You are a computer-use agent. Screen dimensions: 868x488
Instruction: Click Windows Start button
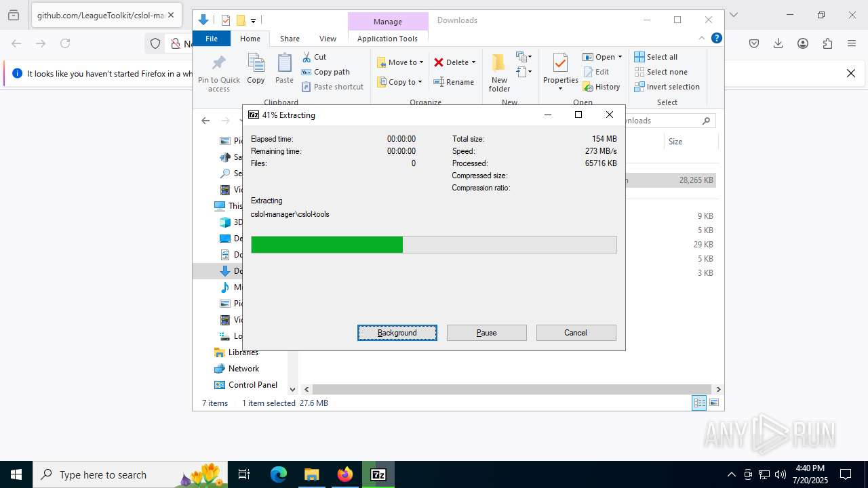pos(16,474)
